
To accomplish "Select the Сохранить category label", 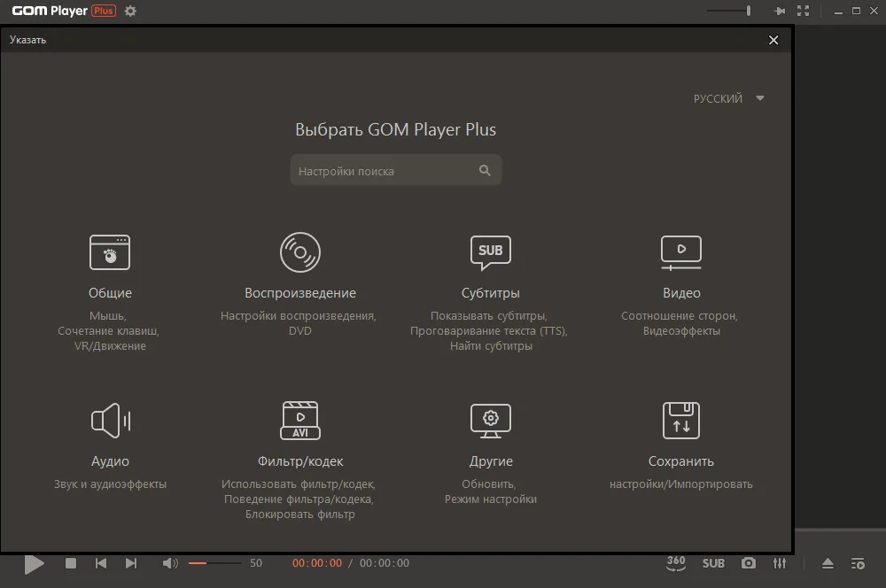I will pyautogui.click(x=680, y=460).
